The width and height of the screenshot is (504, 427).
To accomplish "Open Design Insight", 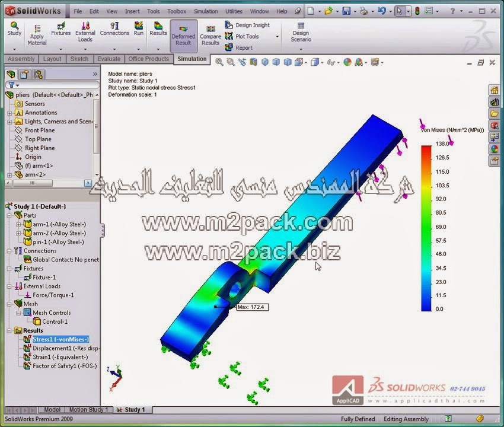I will coord(247,25).
